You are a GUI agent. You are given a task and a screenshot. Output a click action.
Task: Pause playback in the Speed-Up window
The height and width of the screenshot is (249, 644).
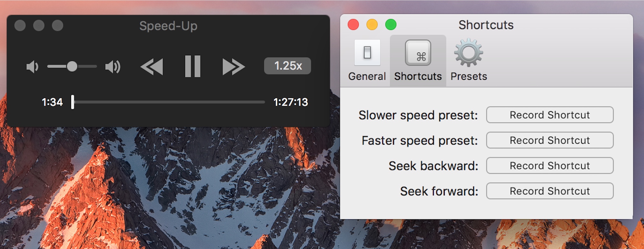click(193, 66)
